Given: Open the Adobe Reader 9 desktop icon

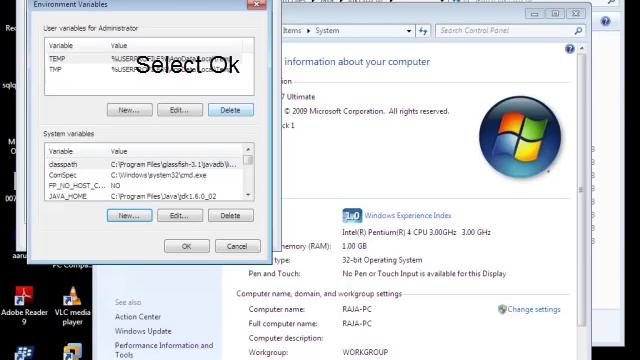Looking at the screenshot, I should (x=24, y=305).
